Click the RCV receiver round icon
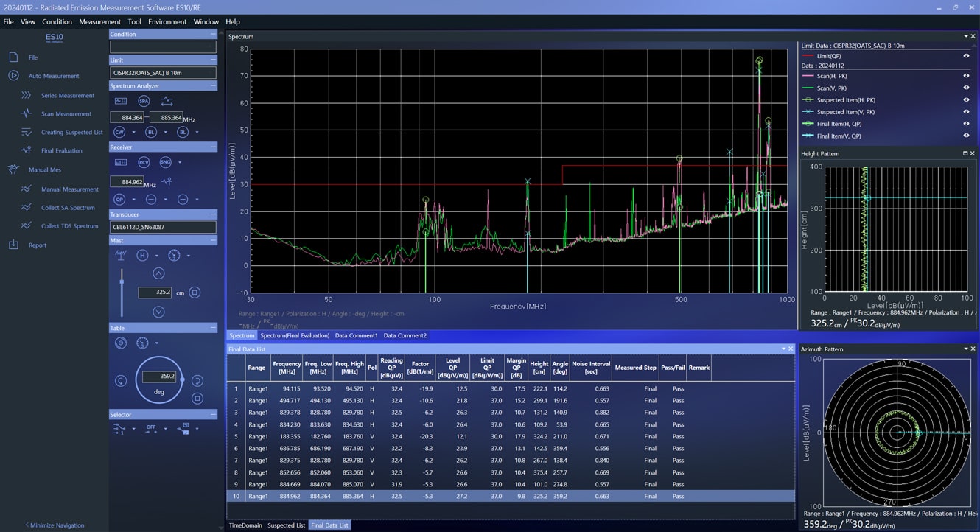980x532 pixels. point(144,162)
